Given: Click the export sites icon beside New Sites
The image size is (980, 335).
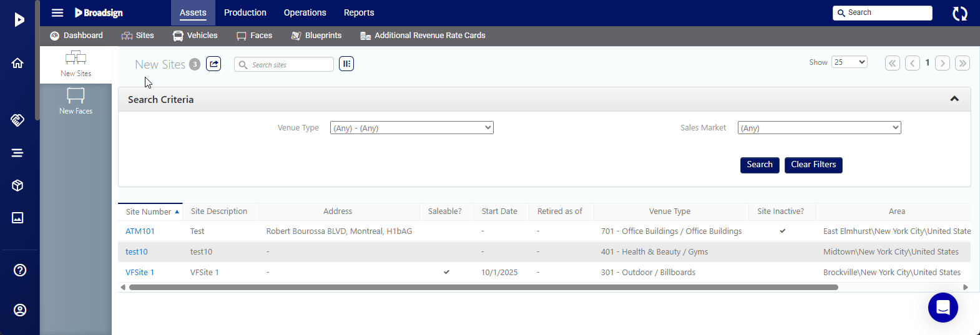Looking at the screenshot, I should click(213, 64).
